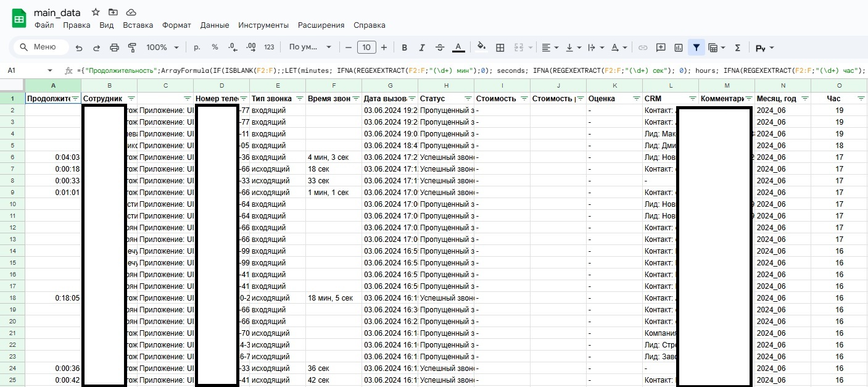
Task: Select the Paint format roller icon
Action: point(131,48)
